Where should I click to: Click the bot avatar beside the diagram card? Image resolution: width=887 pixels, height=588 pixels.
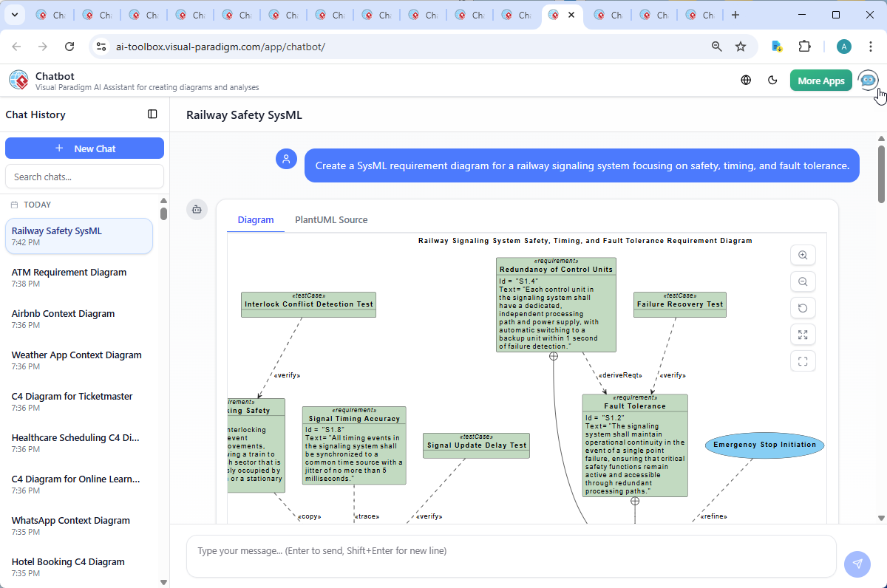(x=197, y=209)
